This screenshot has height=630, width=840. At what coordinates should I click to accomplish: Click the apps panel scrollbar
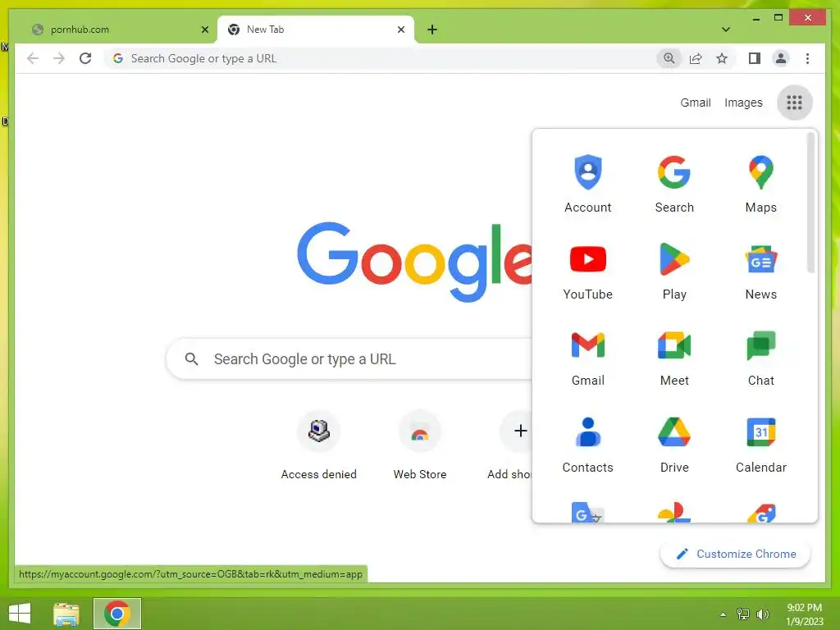coord(811,203)
